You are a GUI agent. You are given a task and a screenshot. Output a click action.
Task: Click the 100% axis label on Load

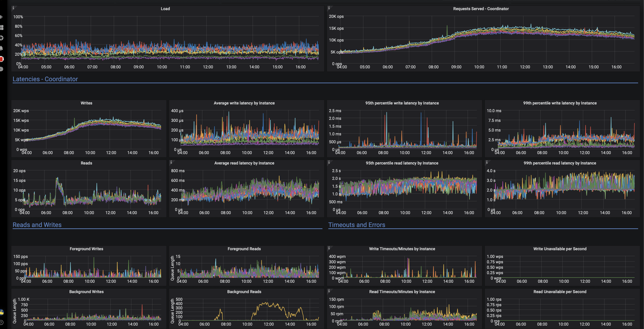click(18, 17)
